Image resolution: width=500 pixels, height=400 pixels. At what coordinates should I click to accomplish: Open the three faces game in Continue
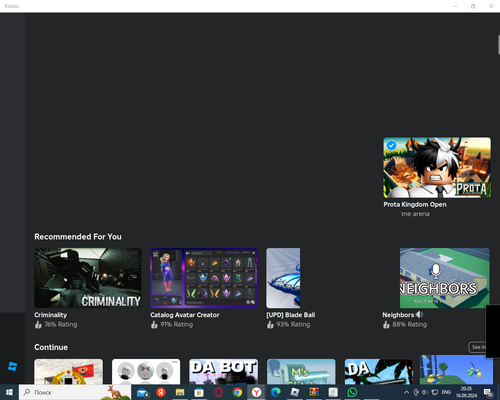(146, 371)
